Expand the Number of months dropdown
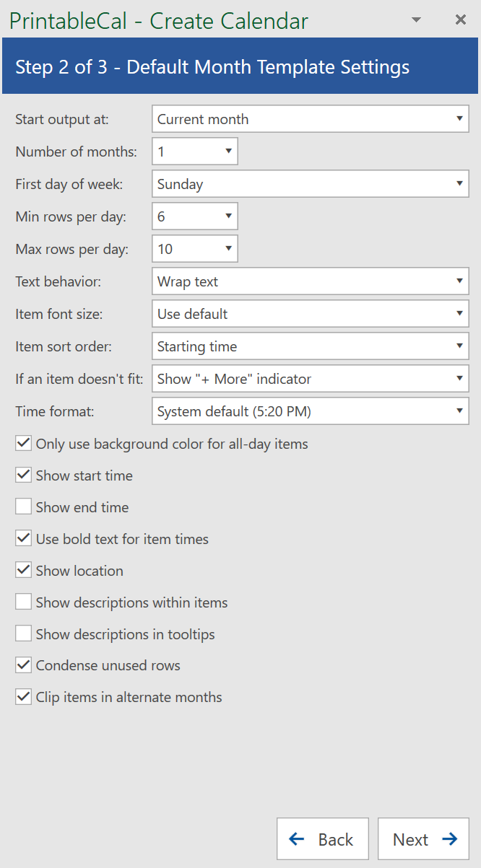 (x=195, y=152)
